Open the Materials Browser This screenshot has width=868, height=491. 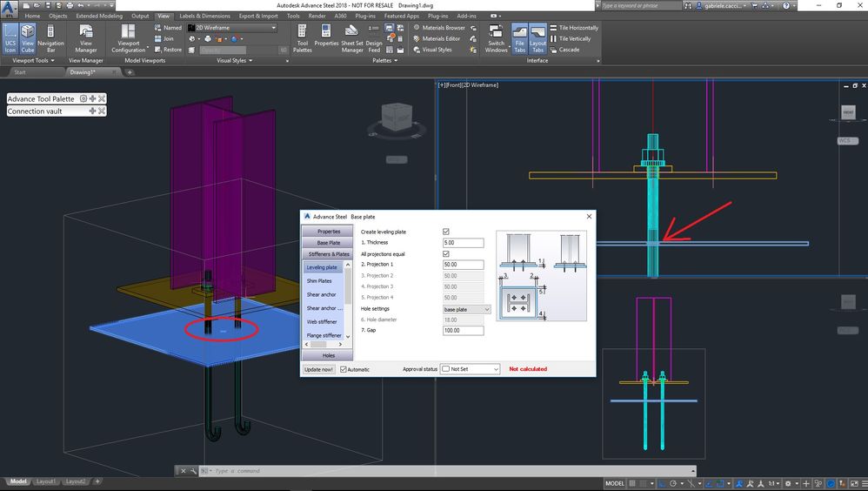pyautogui.click(x=439, y=28)
